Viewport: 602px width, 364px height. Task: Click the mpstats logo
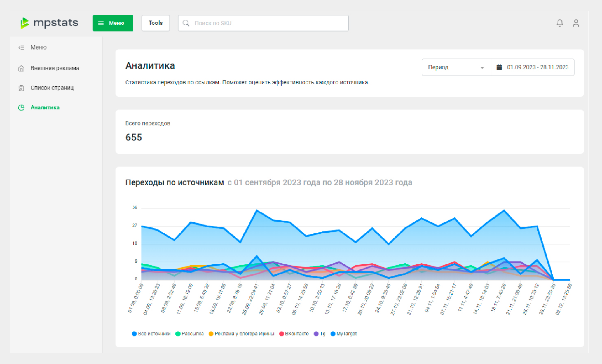50,23
